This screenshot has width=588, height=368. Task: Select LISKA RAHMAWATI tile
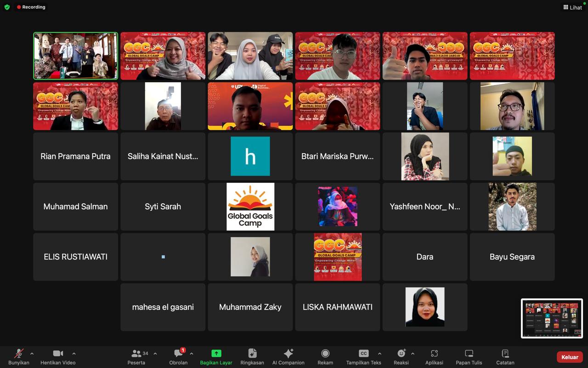(338, 307)
